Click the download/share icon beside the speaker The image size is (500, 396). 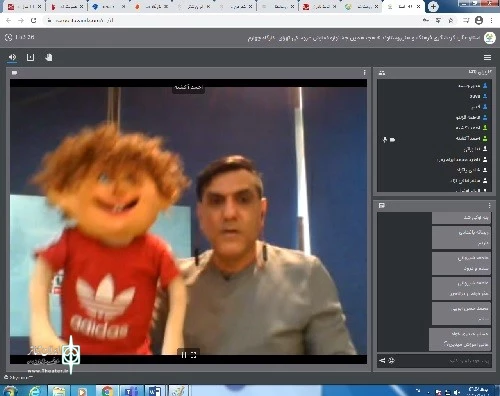click(x=30, y=57)
